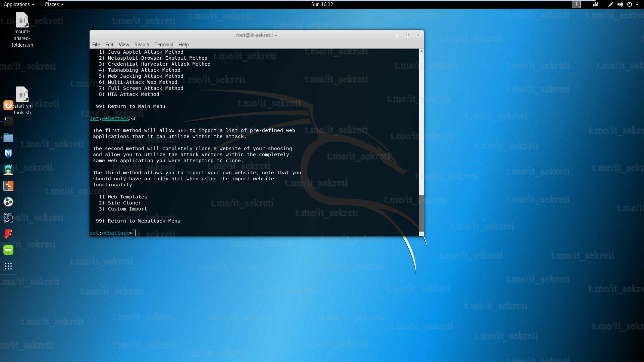Launch BeEF from the dock
The image size is (644, 362).
[x=8, y=218]
